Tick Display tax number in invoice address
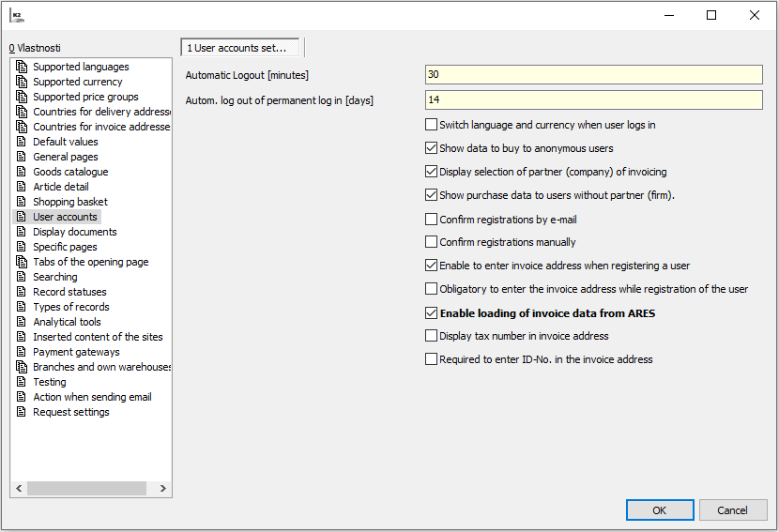 point(432,336)
